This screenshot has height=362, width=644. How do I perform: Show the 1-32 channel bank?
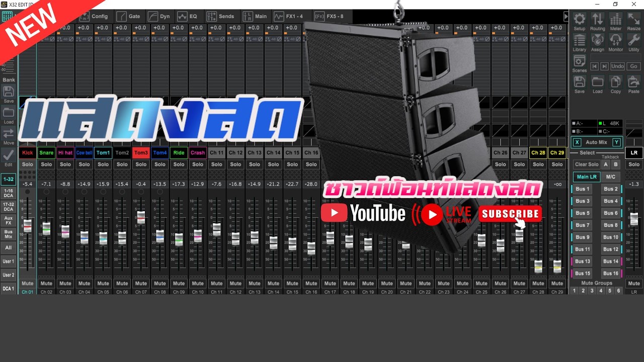pyautogui.click(x=9, y=179)
